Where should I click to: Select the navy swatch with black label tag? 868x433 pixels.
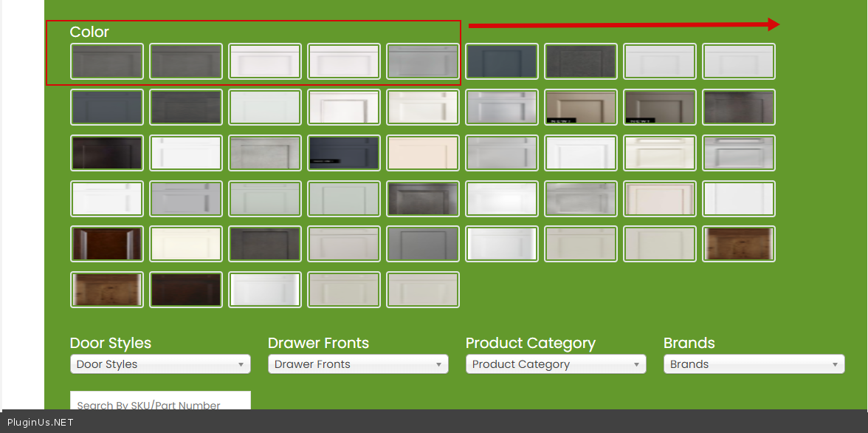click(344, 153)
